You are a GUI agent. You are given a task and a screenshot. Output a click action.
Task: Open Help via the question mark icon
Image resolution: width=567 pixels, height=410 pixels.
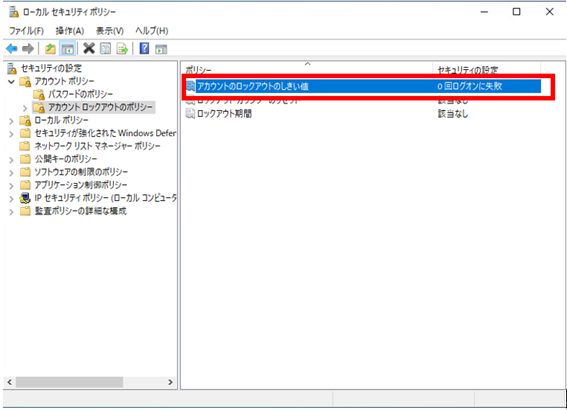(x=144, y=48)
